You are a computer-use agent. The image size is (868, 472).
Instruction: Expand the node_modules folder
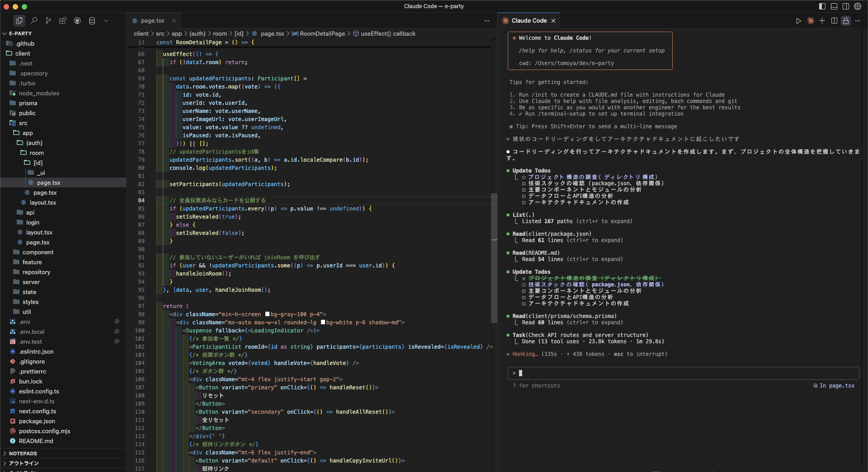39,93
